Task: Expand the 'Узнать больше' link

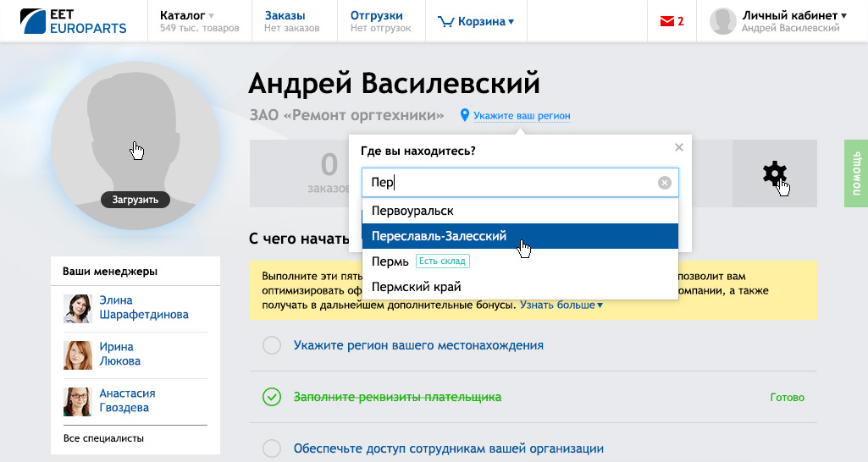Action: [x=561, y=305]
